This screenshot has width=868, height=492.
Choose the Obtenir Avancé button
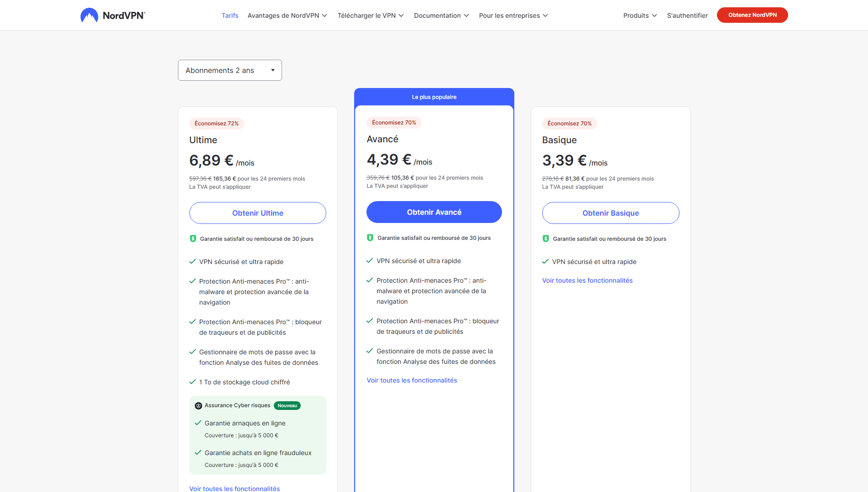[x=434, y=212]
